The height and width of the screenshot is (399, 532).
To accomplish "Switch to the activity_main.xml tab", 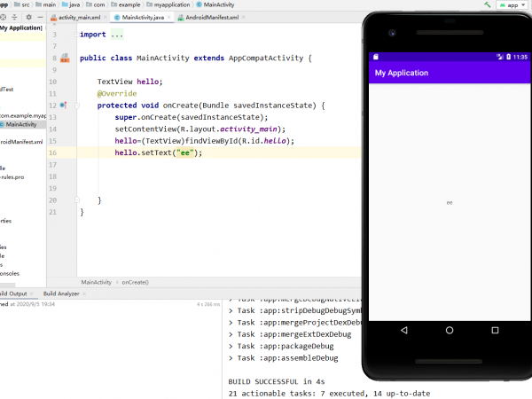I will [x=78, y=18].
